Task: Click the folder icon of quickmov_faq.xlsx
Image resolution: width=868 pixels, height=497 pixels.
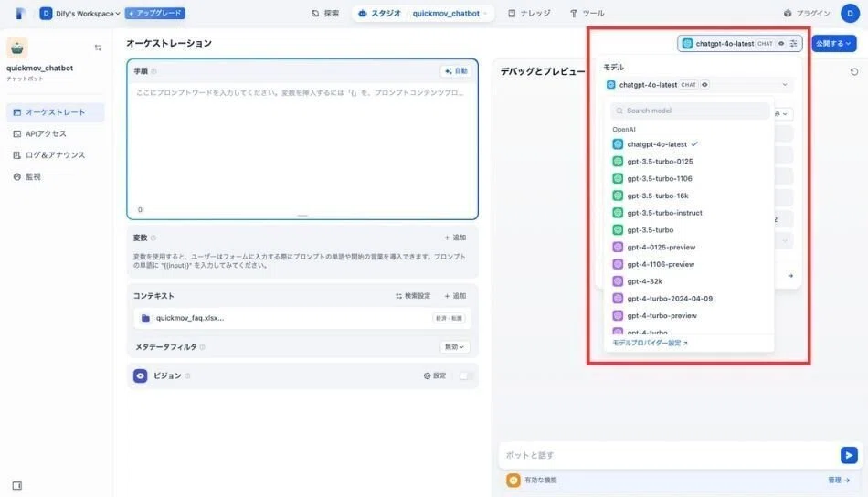Action: [145, 318]
